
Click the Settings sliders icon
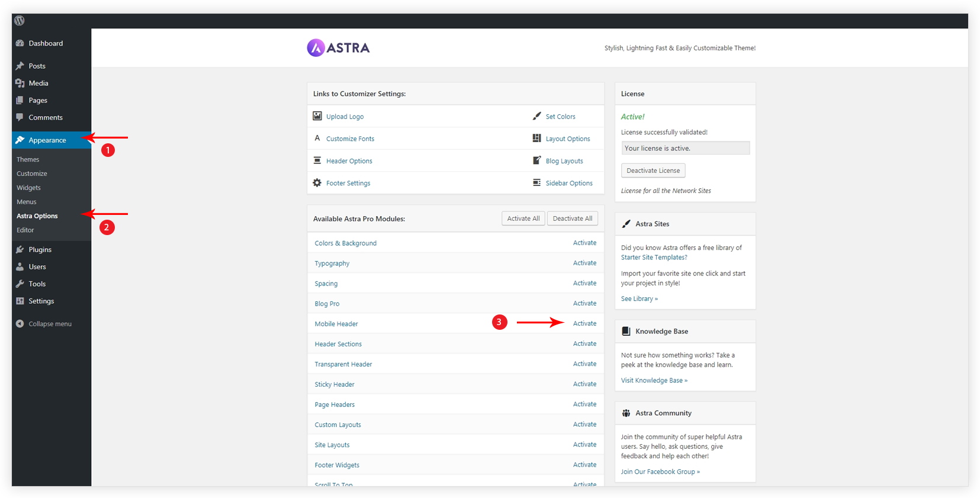20,301
